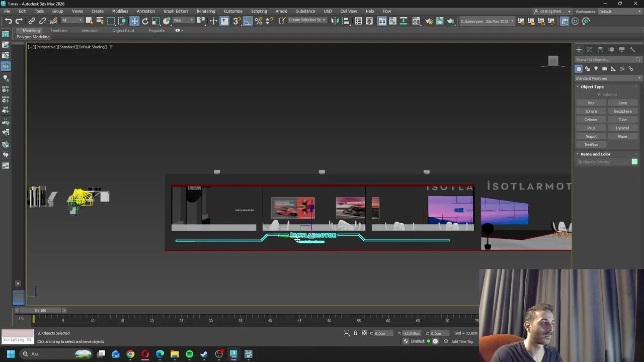Click the Redo arrow icon
This screenshot has width=644, height=362.
pyautogui.click(x=19, y=21)
